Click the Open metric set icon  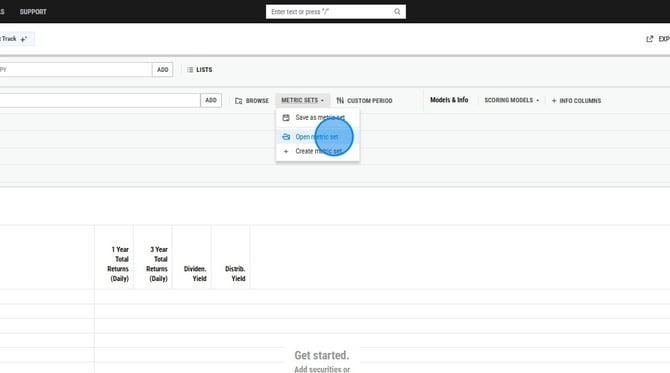point(286,137)
